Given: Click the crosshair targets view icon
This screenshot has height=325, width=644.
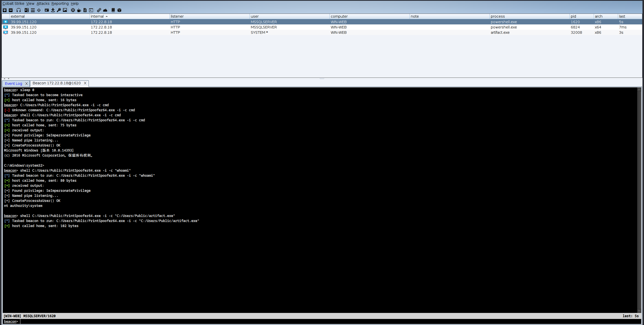Looking at the screenshot, I should pyautogui.click(x=39, y=10).
